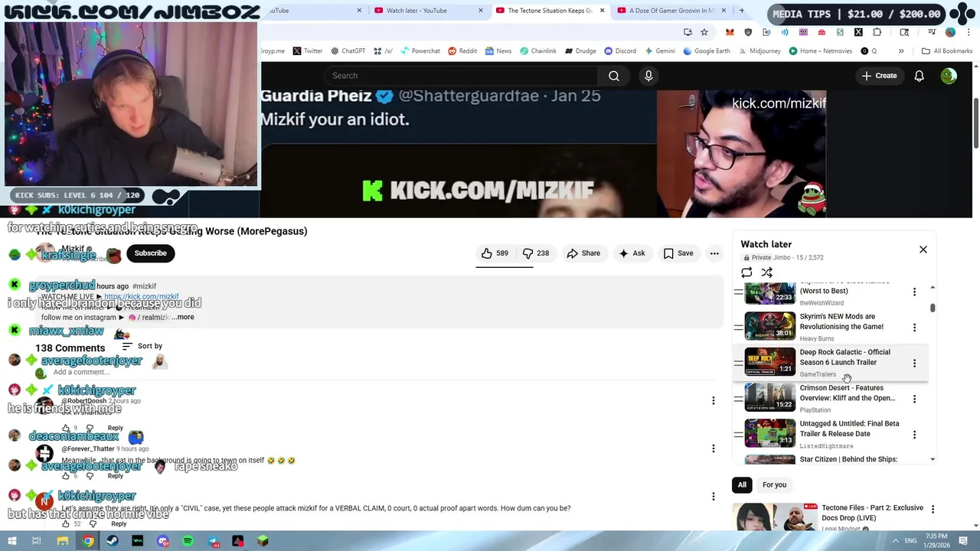Click the YouTube search field
Viewport: 980px width, 551px height.
point(461,76)
